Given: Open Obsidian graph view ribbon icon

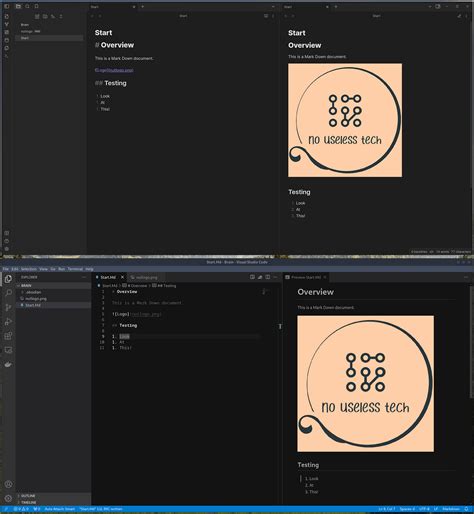Looking at the screenshot, I should click(x=6, y=24).
